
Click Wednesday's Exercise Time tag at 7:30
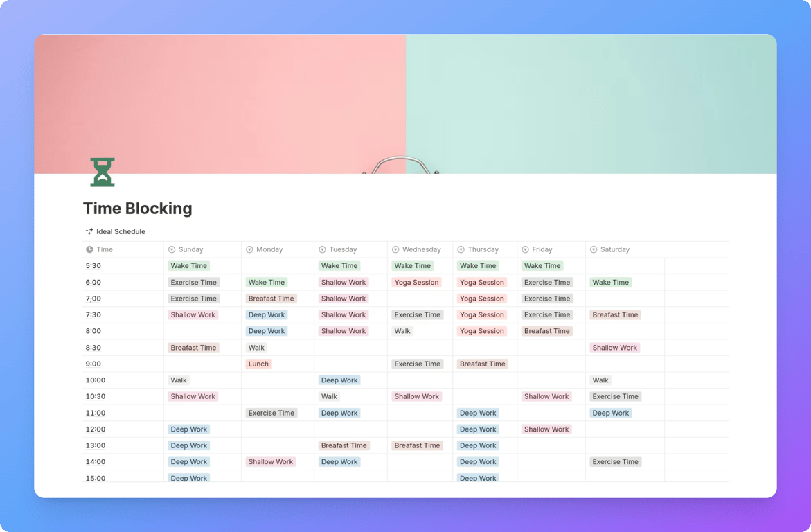pos(418,314)
